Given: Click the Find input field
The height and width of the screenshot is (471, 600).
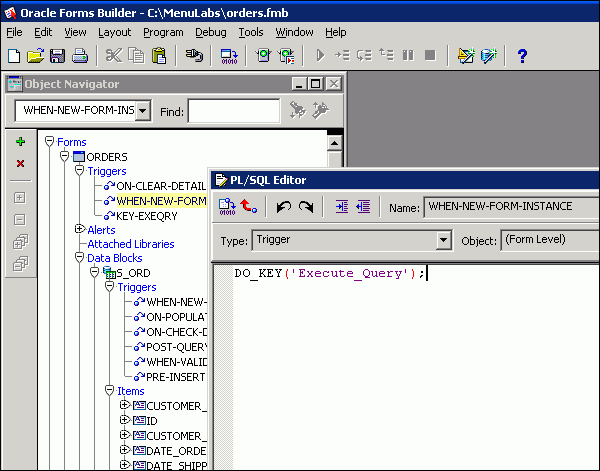Looking at the screenshot, I should point(234,111).
